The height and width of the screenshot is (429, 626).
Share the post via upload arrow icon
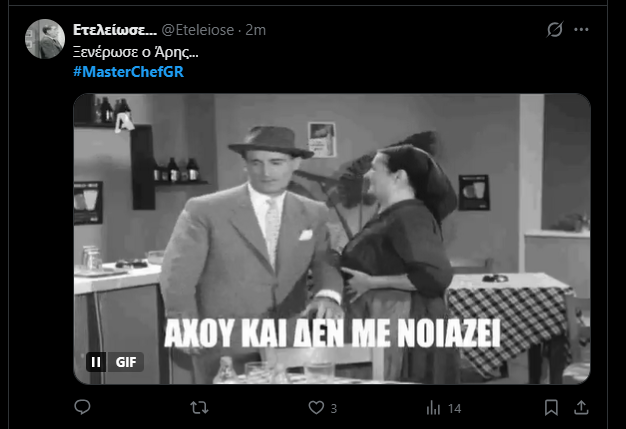(x=581, y=407)
